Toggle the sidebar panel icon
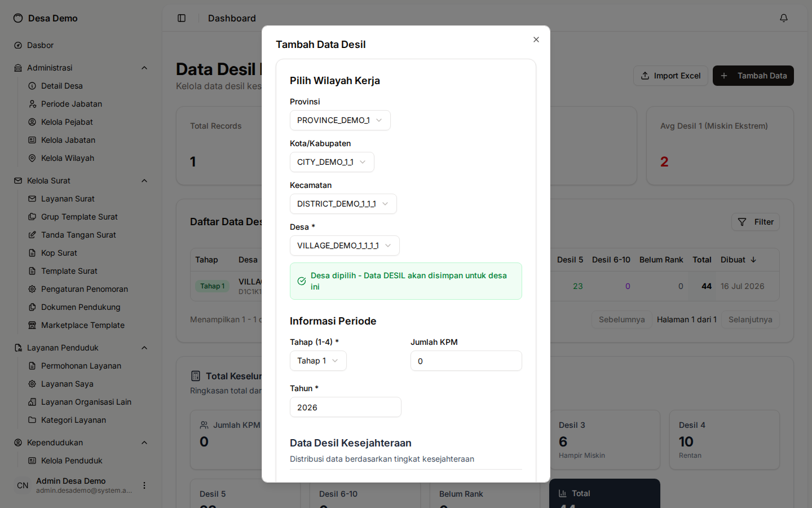812x508 pixels. [x=182, y=18]
